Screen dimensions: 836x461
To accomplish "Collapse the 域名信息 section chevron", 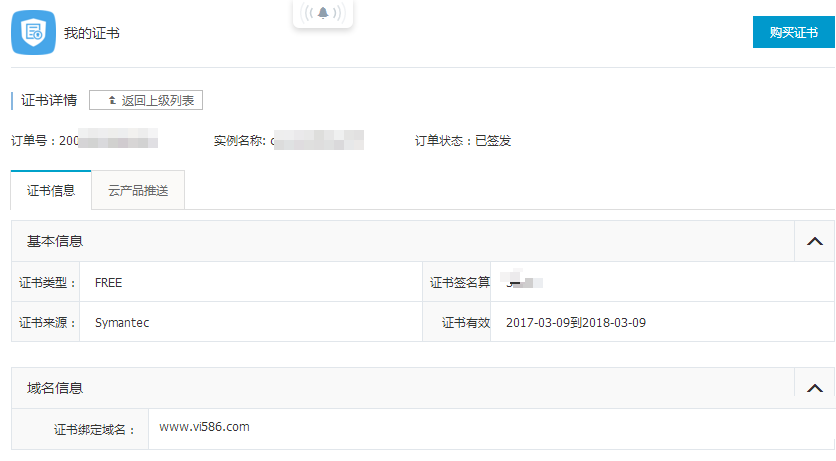I will click(x=814, y=388).
